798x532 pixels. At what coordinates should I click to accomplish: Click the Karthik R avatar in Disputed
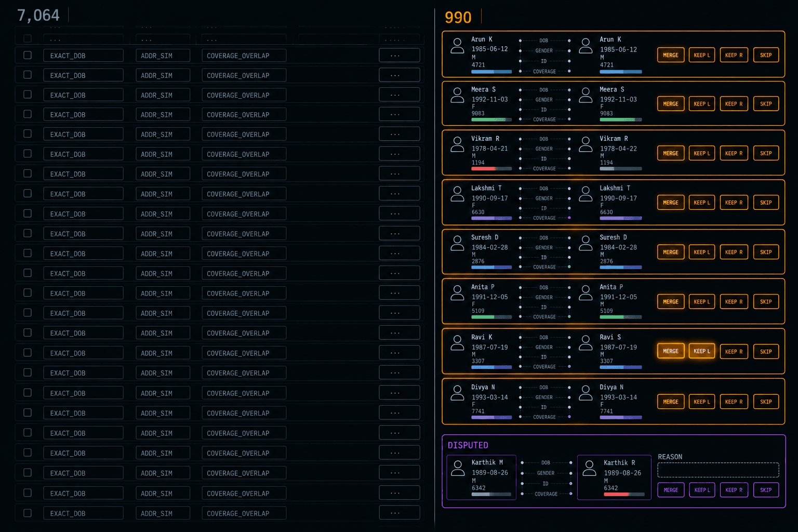589,468
